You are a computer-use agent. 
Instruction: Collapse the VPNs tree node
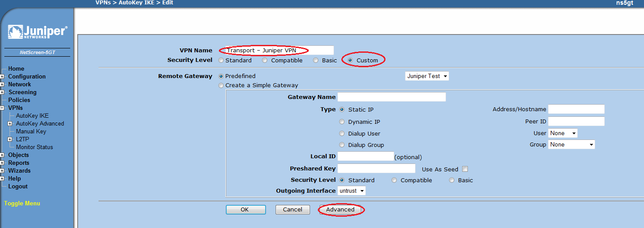(2, 108)
